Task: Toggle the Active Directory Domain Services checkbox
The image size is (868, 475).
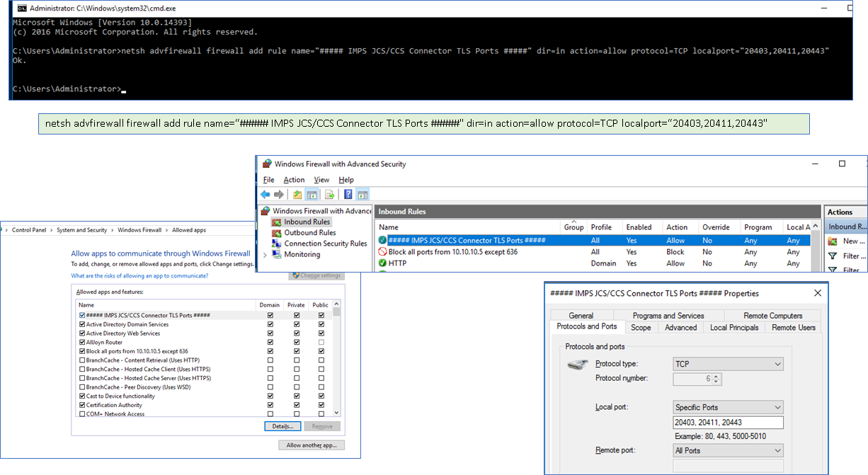Action: coord(82,324)
